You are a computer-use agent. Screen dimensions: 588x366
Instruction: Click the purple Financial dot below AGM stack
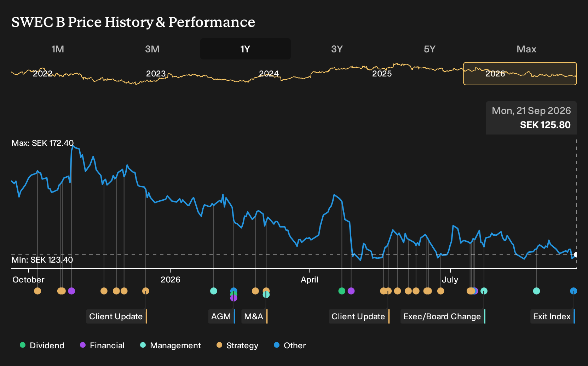coord(234,298)
